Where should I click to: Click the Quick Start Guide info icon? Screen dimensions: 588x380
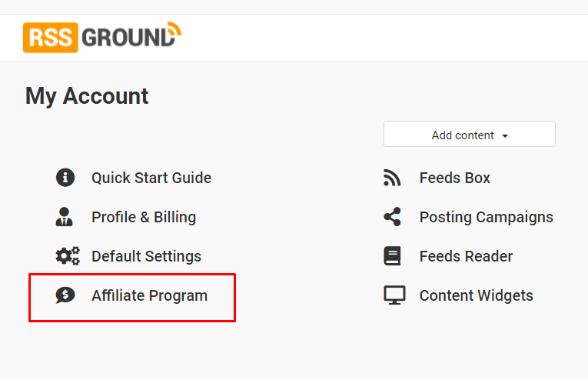(x=65, y=178)
